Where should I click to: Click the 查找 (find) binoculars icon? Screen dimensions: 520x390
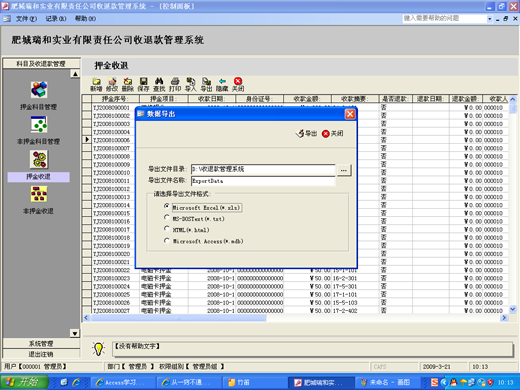coord(159,85)
